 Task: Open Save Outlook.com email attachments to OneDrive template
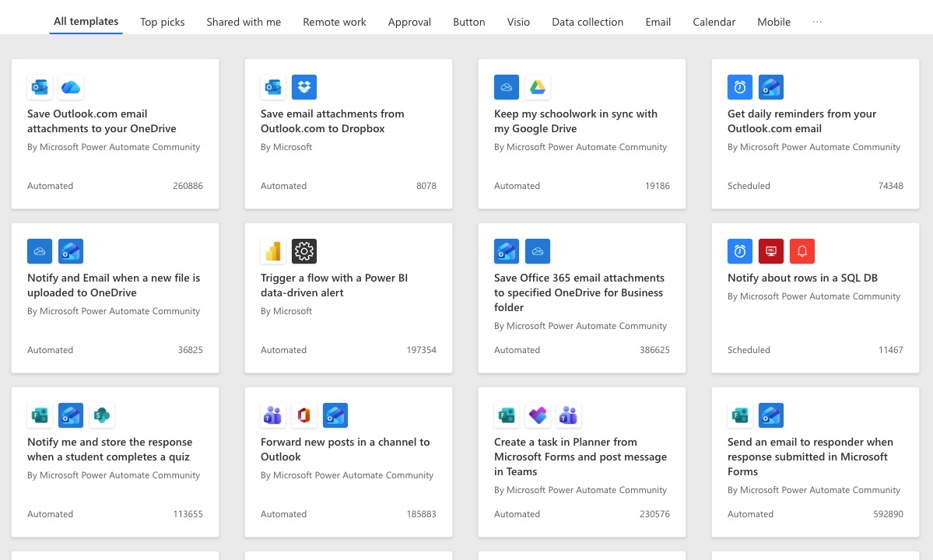click(x=102, y=121)
